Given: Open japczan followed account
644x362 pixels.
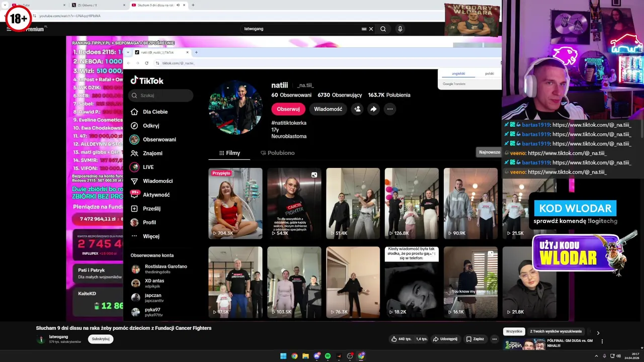Looking at the screenshot, I should [x=147, y=298].
